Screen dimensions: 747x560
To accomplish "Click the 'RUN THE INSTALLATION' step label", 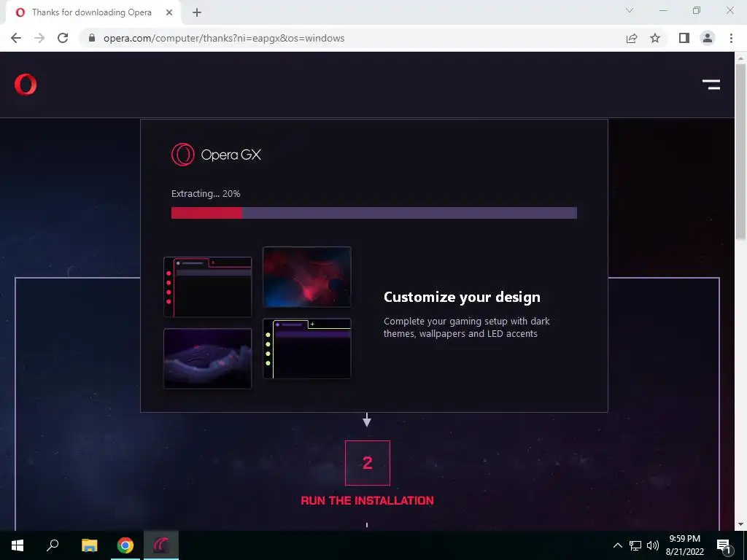I will (x=368, y=500).
